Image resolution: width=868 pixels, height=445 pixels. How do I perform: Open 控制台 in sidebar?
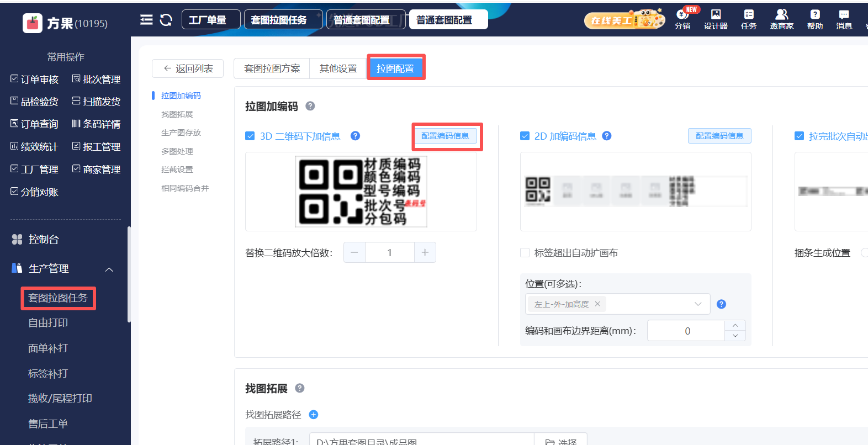coord(44,239)
